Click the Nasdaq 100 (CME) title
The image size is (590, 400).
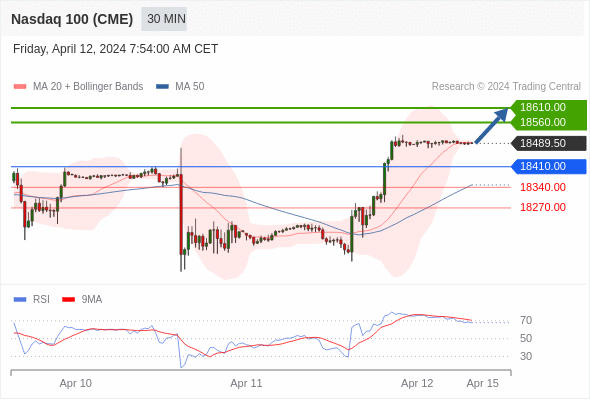click(x=72, y=19)
